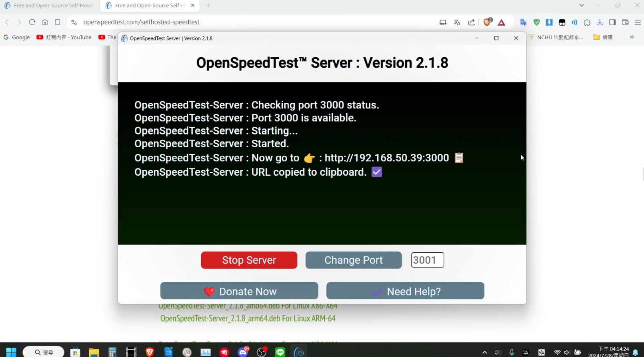This screenshot has width=644, height=357.
Task: Select text http://192.168.50.39:3000 in server log
Action: 387,158
